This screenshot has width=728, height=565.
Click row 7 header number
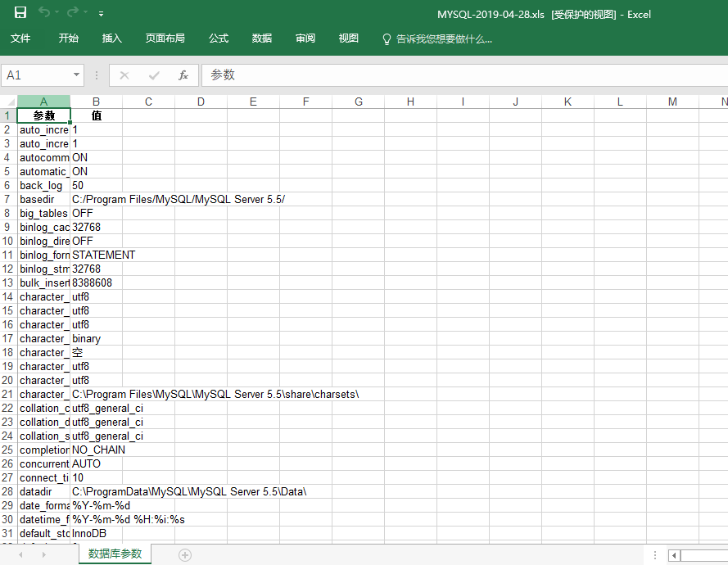(7, 199)
